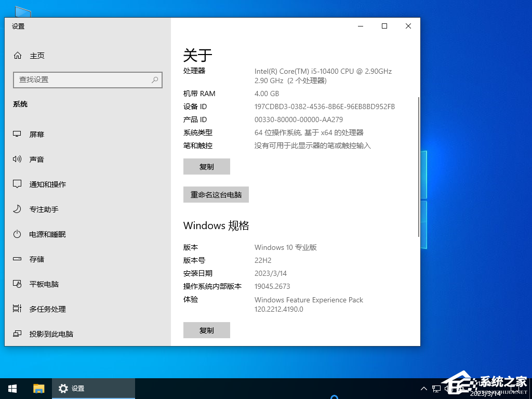This screenshot has height=399, width=532.
Task: Open the Start menu
Action: (12, 388)
